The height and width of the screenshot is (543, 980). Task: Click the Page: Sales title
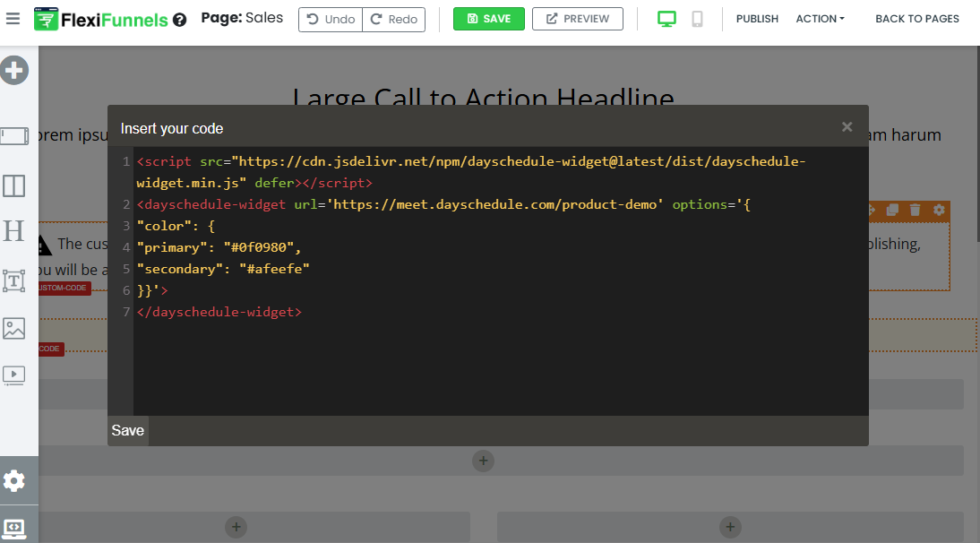[x=242, y=18]
